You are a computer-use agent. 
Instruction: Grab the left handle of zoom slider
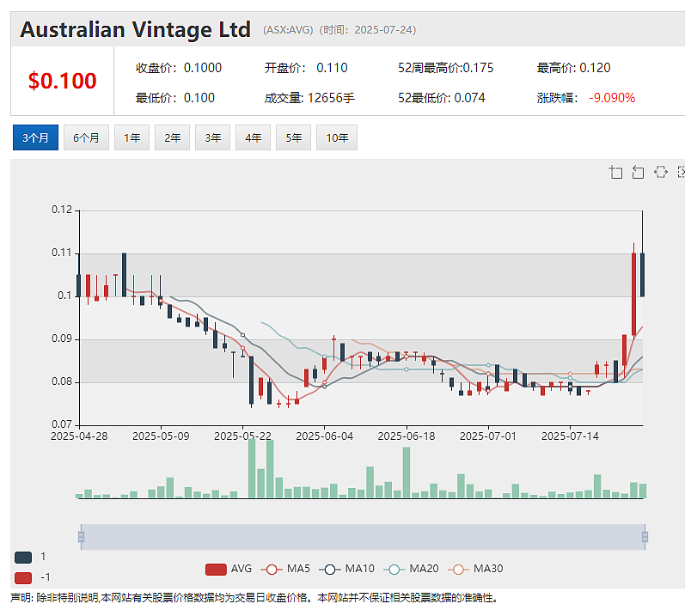[x=81, y=537]
